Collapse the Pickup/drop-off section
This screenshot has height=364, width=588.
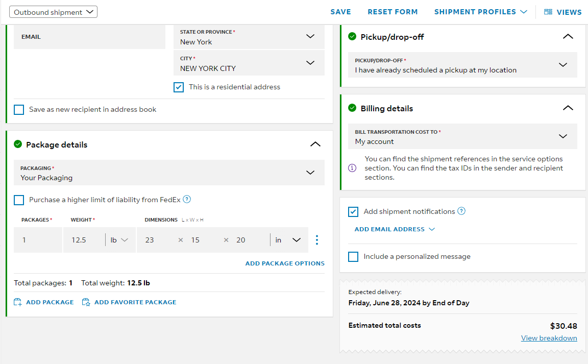click(568, 37)
